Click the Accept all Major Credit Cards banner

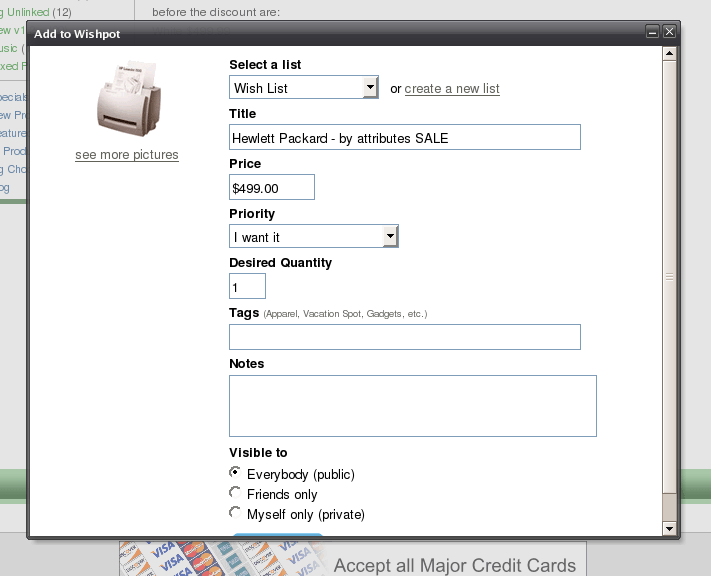click(x=353, y=559)
